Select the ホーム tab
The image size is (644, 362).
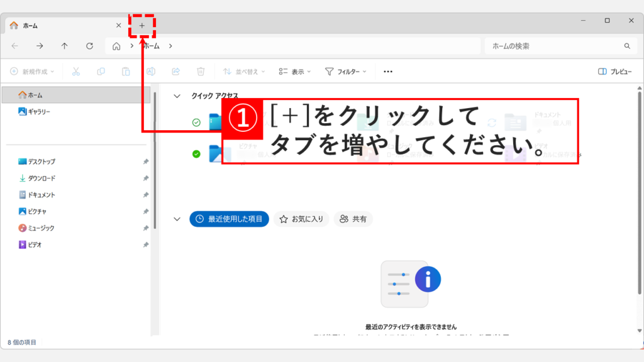(65, 25)
